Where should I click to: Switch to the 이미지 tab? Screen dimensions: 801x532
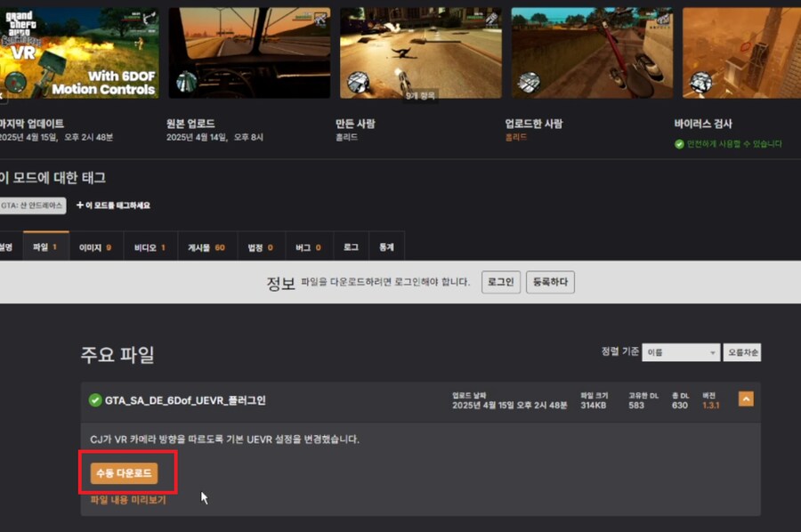click(x=95, y=247)
